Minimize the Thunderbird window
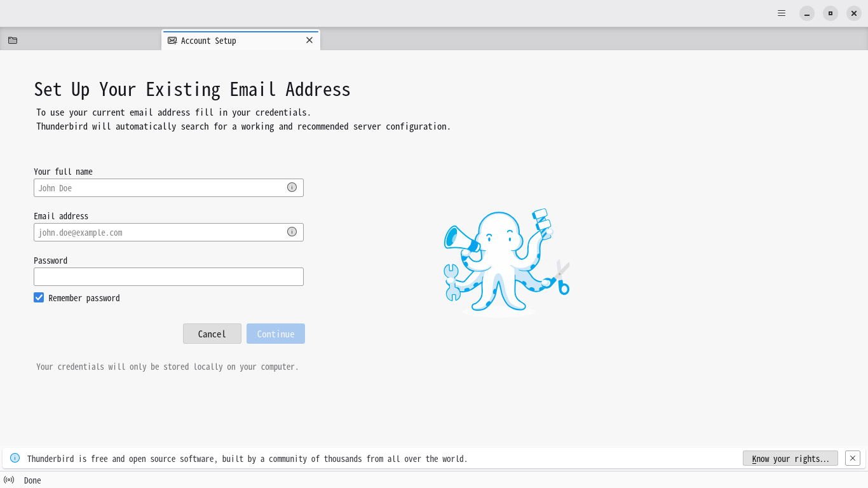Viewport: 868px width, 488px height. 807,13
